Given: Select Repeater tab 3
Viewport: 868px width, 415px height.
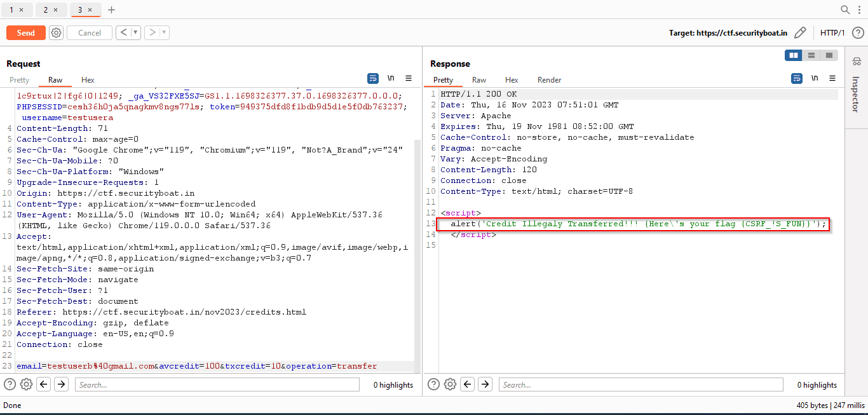Looking at the screenshot, I should [80, 10].
